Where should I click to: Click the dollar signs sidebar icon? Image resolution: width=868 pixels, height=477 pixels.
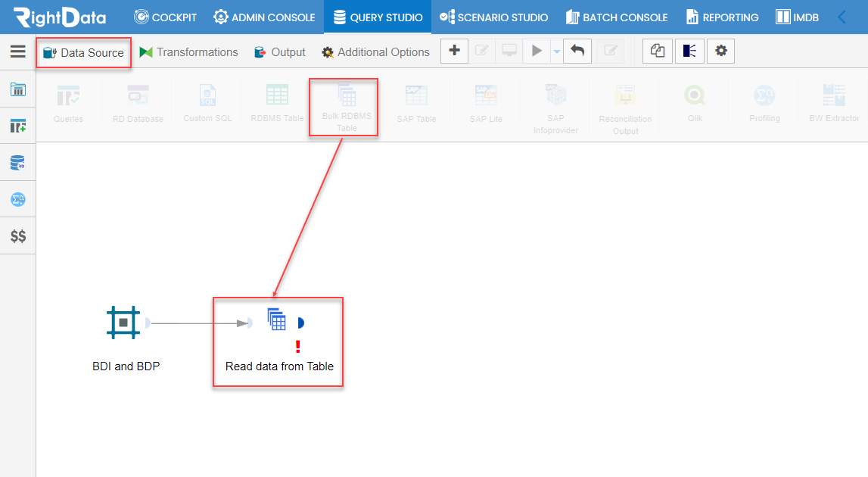[x=17, y=236]
